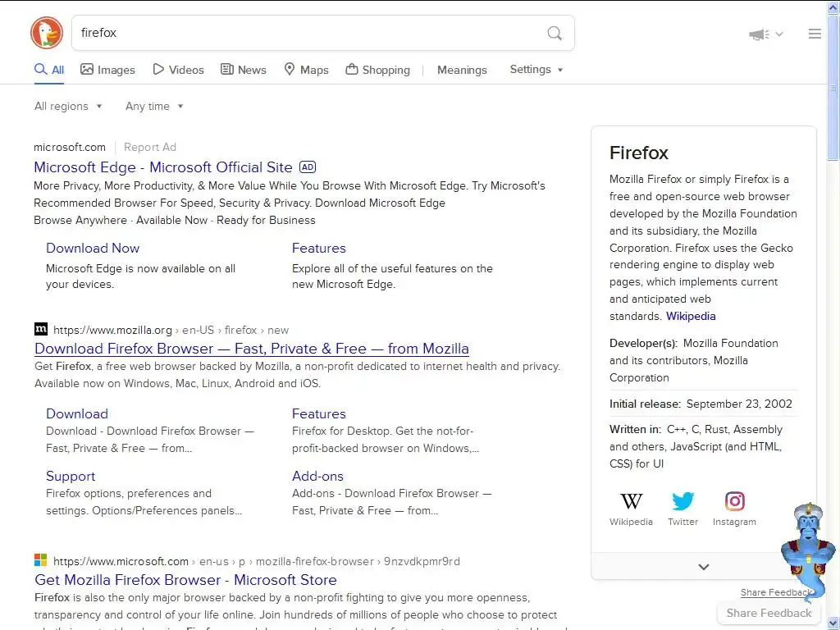Open the Settings dropdown
The width and height of the screenshot is (840, 630).
536,70
